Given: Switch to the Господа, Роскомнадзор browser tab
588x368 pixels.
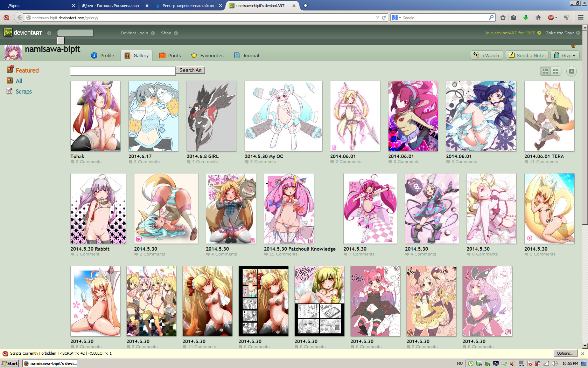Looking at the screenshot, I should point(110,6).
